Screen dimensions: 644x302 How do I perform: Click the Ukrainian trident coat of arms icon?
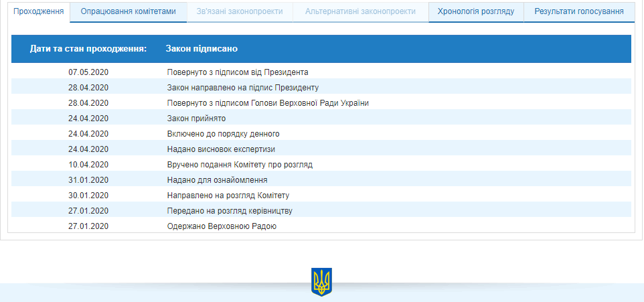pyautogui.click(x=321, y=282)
